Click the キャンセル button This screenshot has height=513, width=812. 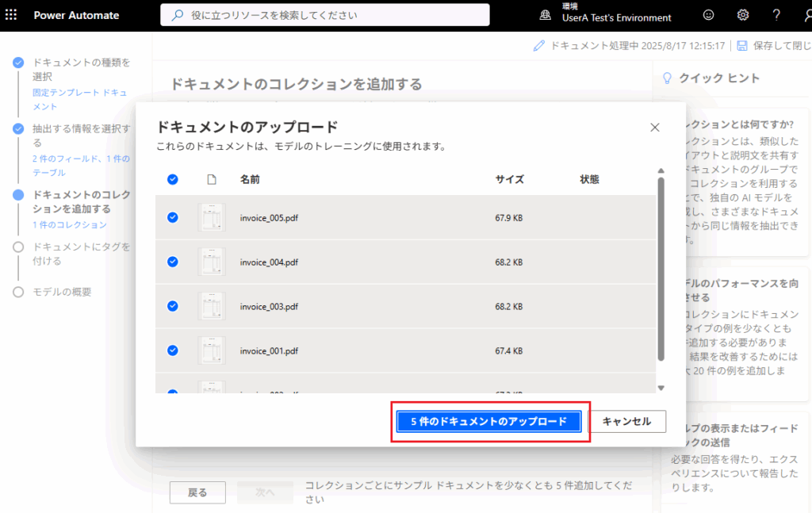pos(626,421)
